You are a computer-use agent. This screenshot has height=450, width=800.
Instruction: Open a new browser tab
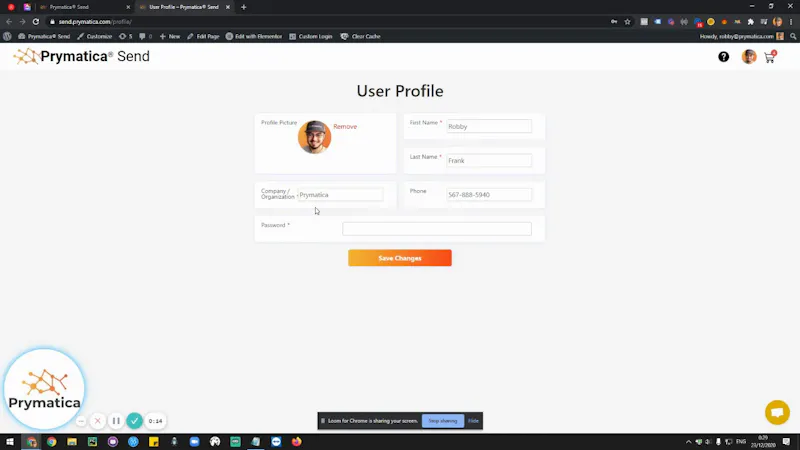point(243,7)
